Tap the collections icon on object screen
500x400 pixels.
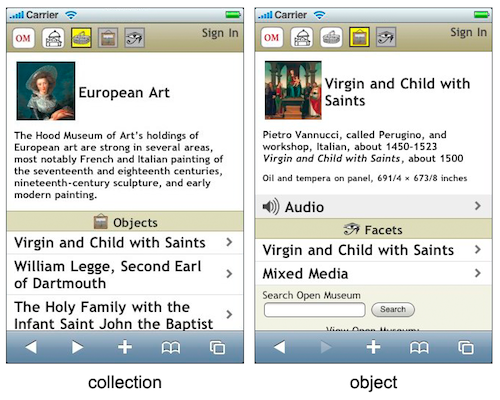coord(331,37)
